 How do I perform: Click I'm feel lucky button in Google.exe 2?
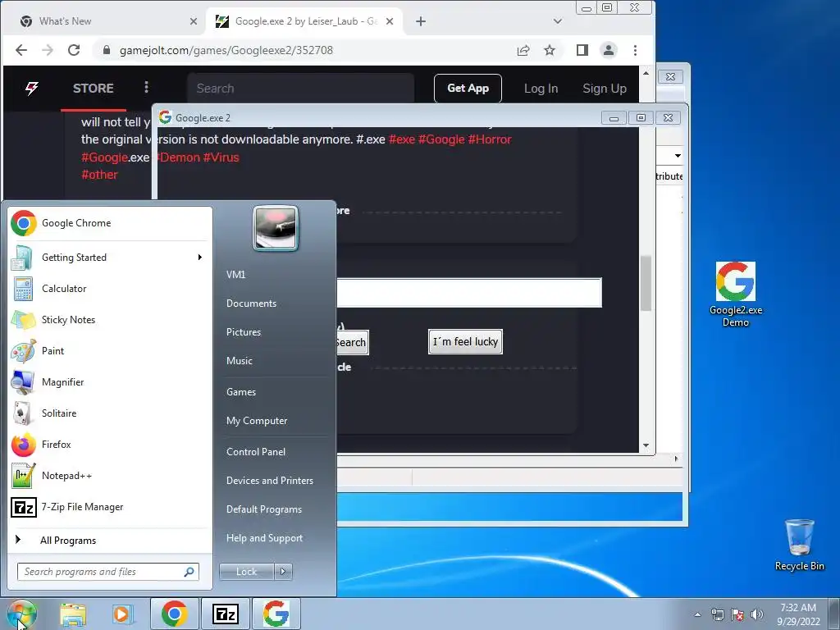pyautogui.click(x=466, y=342)
